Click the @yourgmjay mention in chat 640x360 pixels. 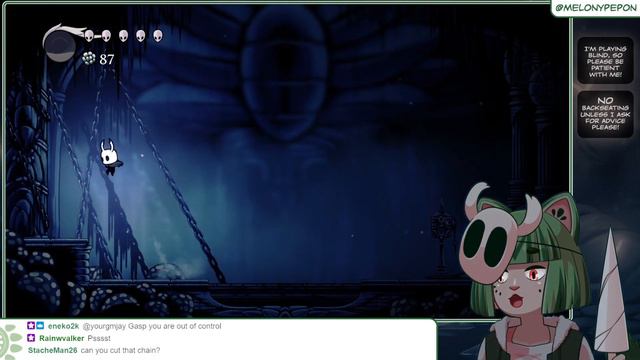tap(104, 326)
